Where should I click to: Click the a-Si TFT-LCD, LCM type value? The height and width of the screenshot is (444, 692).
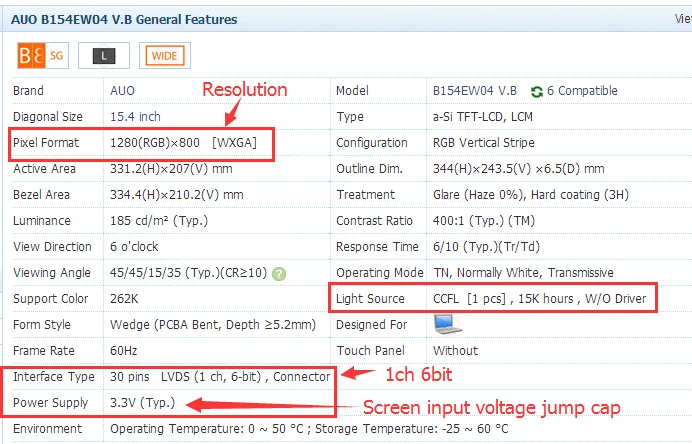pos(483,117)
